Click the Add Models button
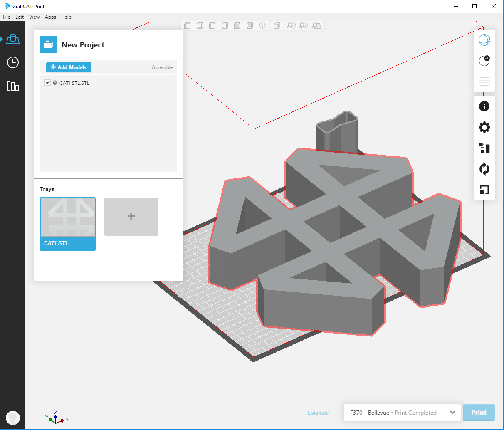The image size is (504, 430). click(69, 67)
